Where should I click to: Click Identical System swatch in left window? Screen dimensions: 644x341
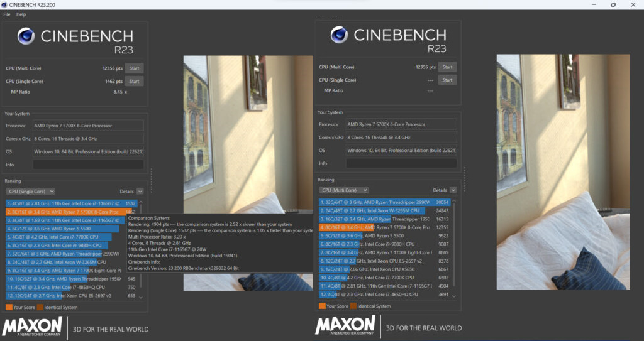pyautogui.click(x=40, y=307)
